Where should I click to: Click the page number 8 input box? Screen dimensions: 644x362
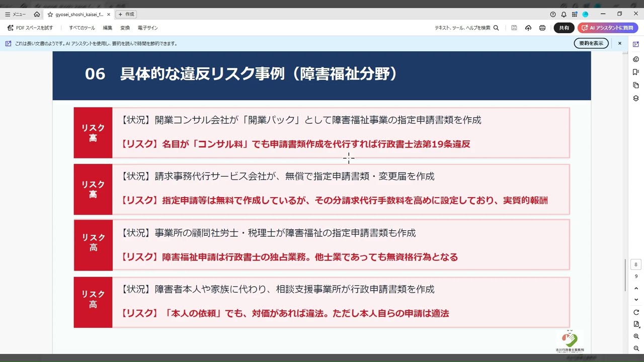(636, 264)
